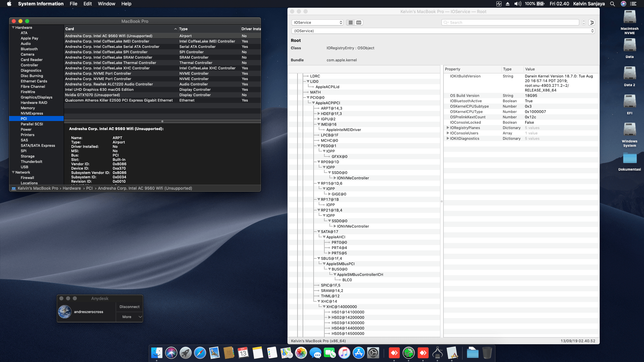Select Thunderbolt in the hardware sidebar

tap(31, 162)
